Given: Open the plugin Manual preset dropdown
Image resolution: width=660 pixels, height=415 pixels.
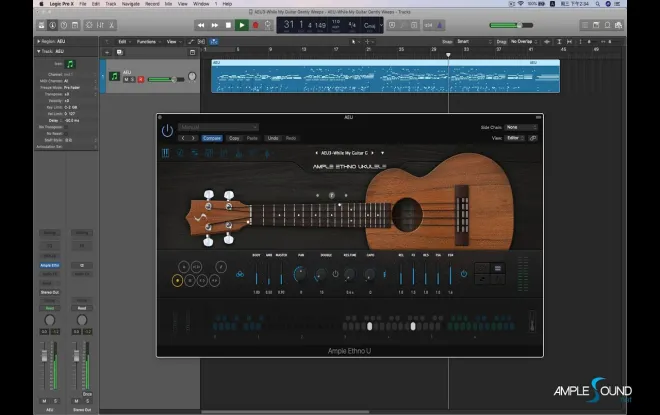Looking at the screenshot, I should coord(218,127).
